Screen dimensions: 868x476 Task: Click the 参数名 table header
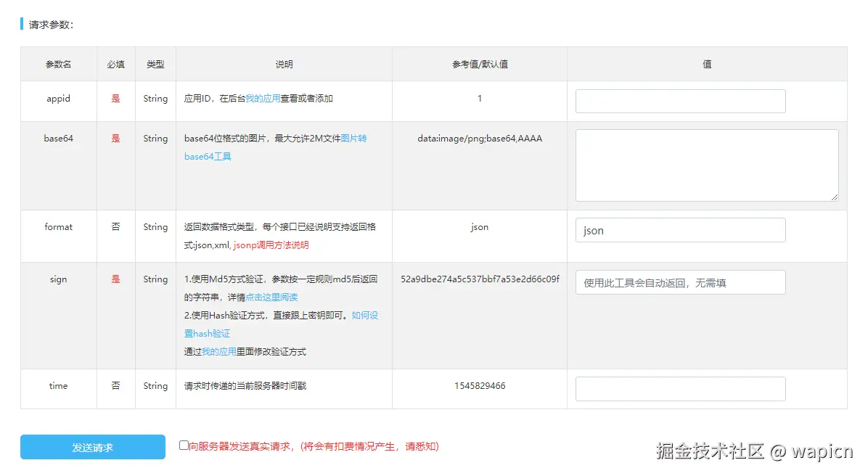(58, 64)
